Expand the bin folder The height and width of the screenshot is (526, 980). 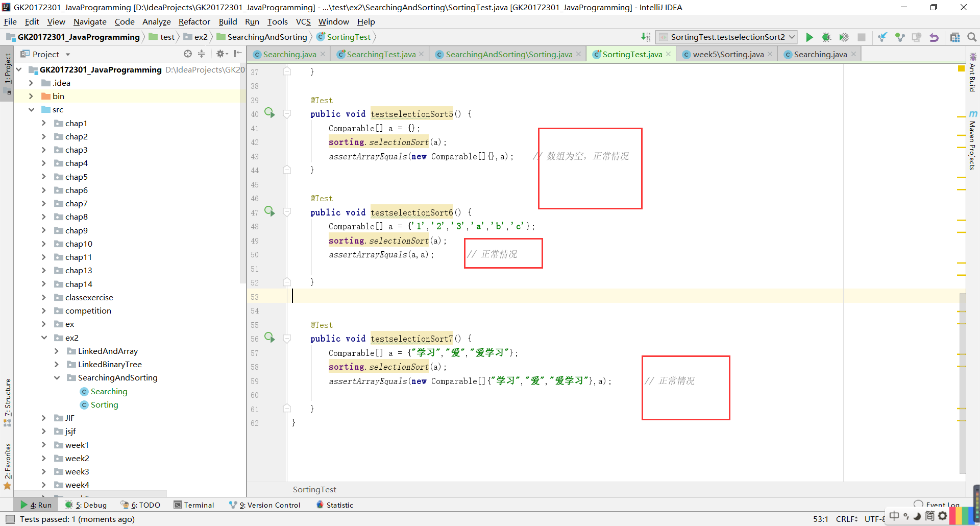point(31,96)
